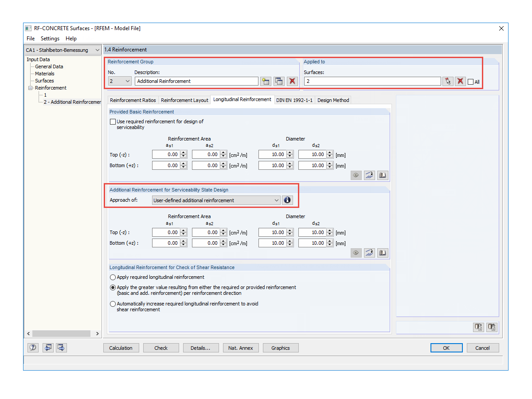The height and width of the screenshot is (399, 532).
Task: Copy the current reinforcement group
Action: pos(279,81)
